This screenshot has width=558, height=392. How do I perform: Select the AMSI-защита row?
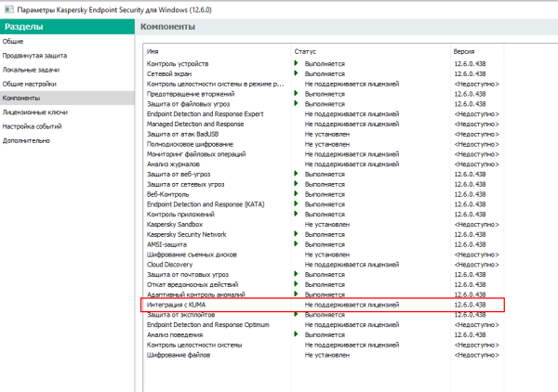point(323,244)
